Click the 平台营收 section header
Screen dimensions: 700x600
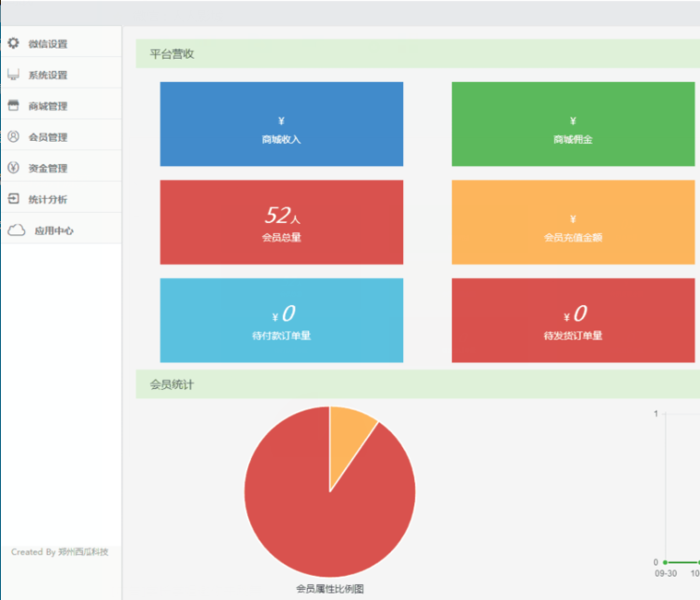418,53
